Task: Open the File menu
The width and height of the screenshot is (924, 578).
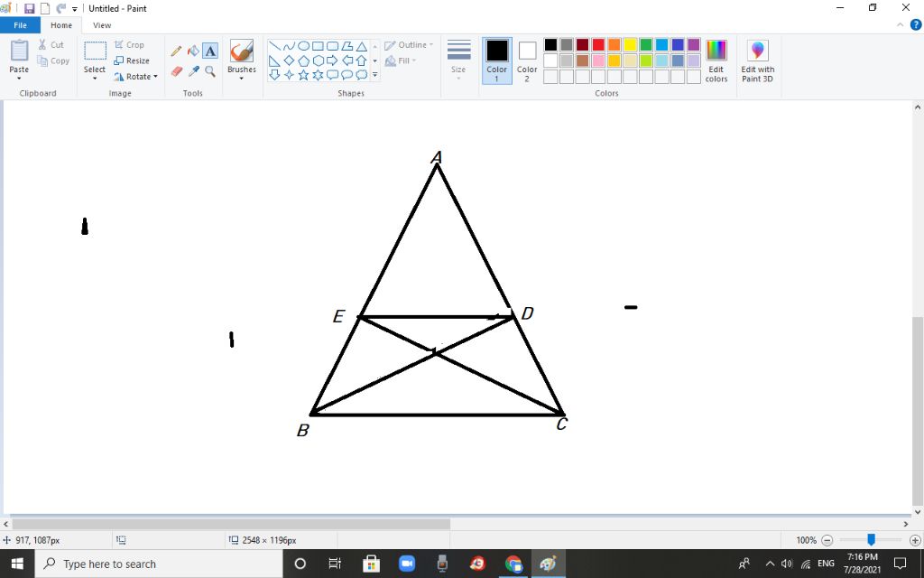Action: click(20, 25)
